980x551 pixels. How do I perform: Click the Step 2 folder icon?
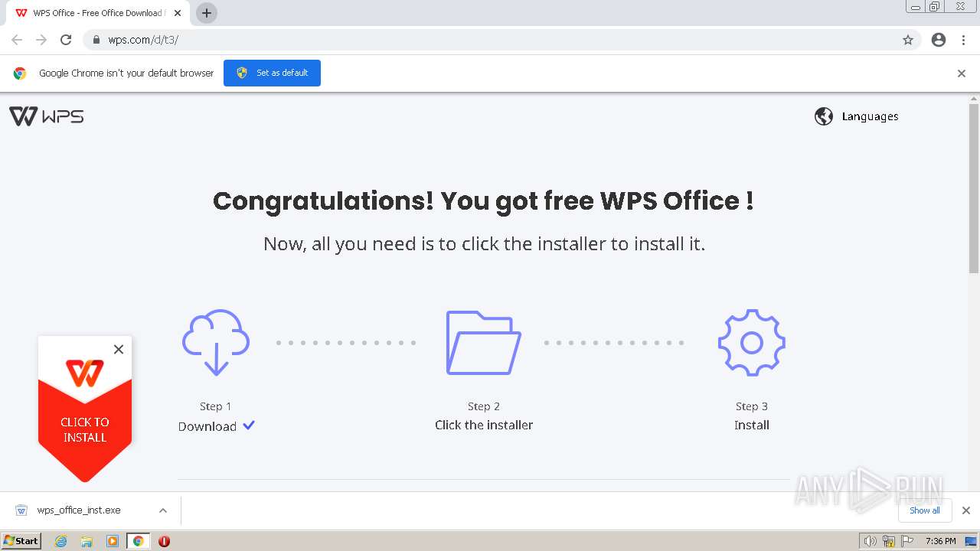(x=483, y=342)
